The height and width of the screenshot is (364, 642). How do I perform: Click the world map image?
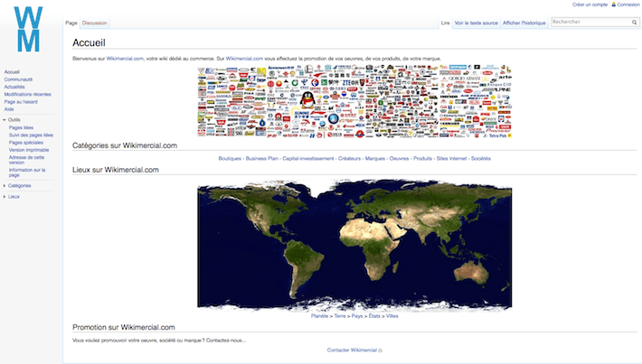354,244
